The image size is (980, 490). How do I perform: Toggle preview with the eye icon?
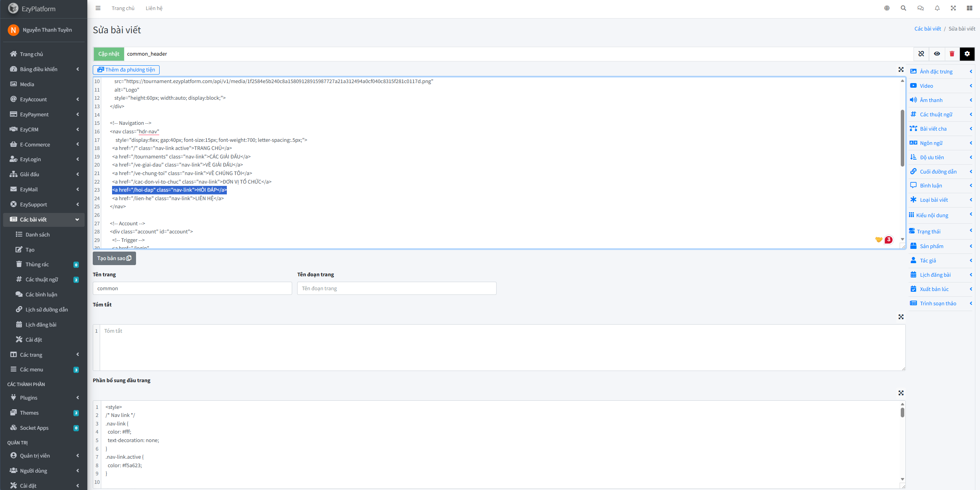[x=937, y=54]
